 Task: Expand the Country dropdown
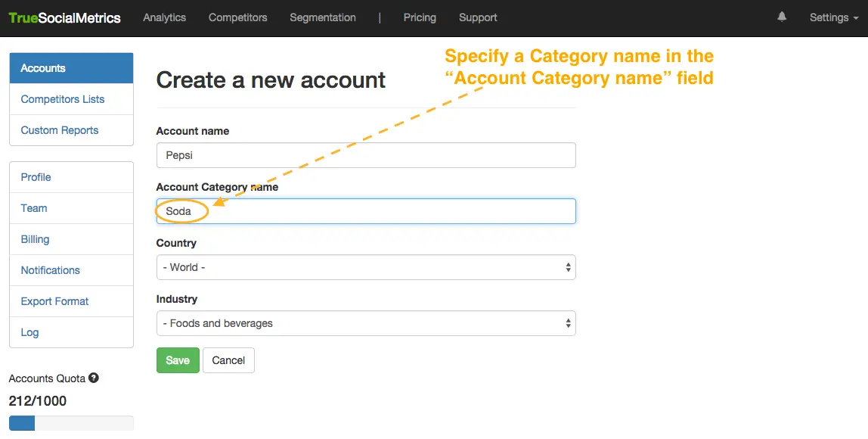366,267
